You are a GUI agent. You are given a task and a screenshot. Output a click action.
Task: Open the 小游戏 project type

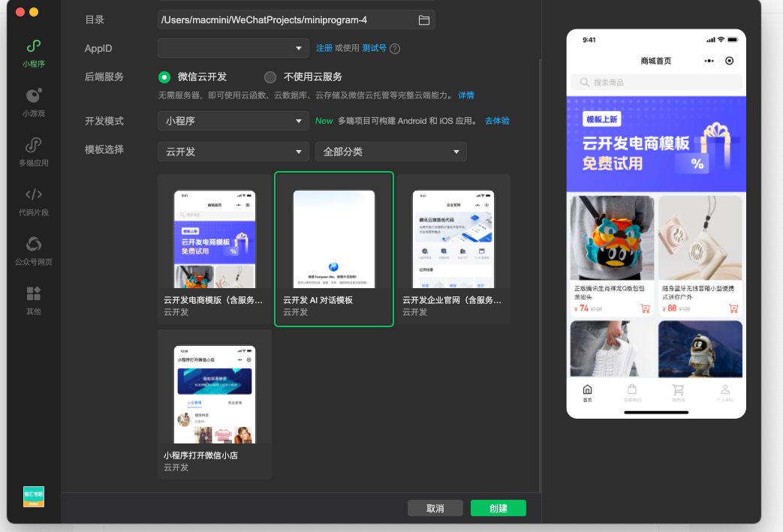pyautogui.click(x=34, y=96)
